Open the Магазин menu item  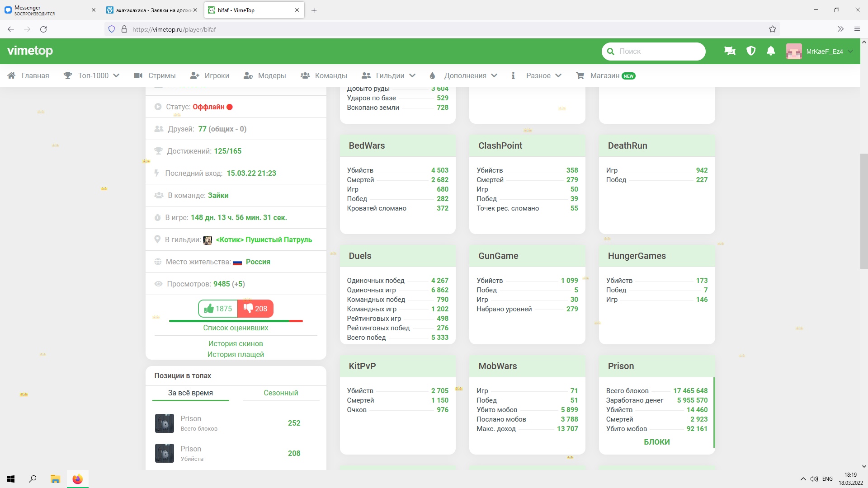(604, 76)
